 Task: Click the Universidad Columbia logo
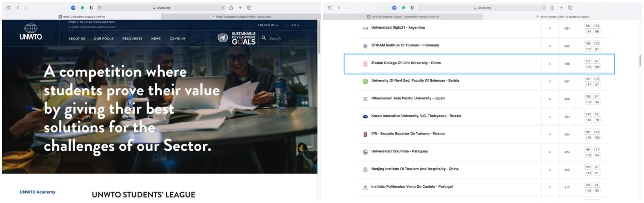365,152
